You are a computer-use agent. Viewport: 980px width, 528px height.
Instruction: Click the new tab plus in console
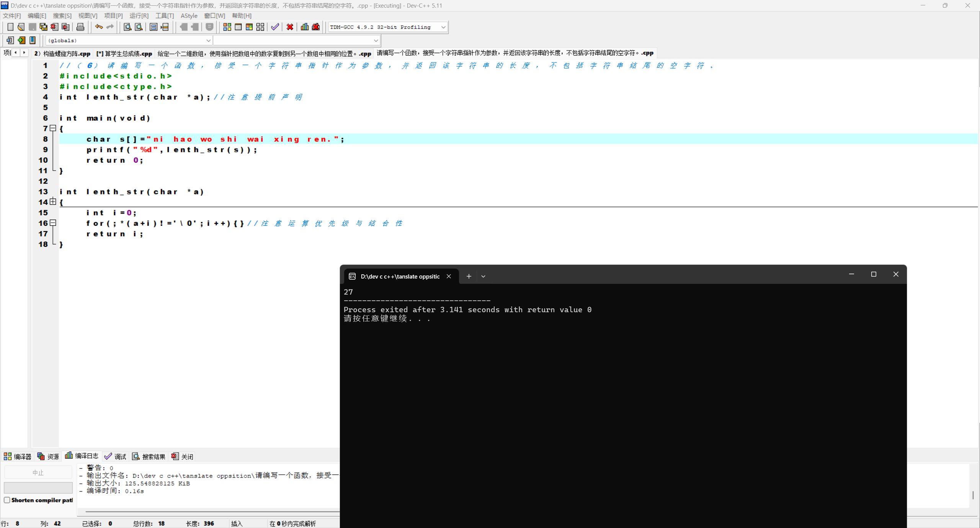(x=469, y=276)
